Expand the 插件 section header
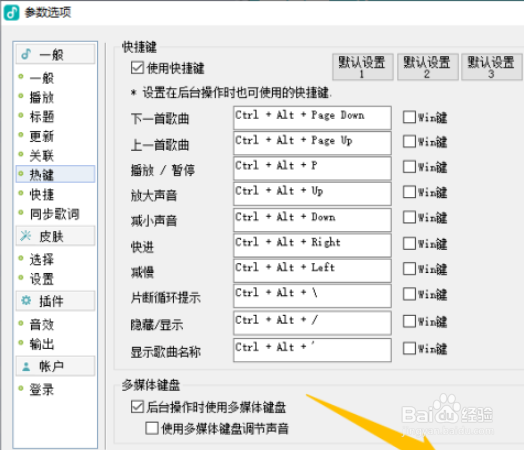The width and height of the screenshot is (524, 450). [55, 301]
